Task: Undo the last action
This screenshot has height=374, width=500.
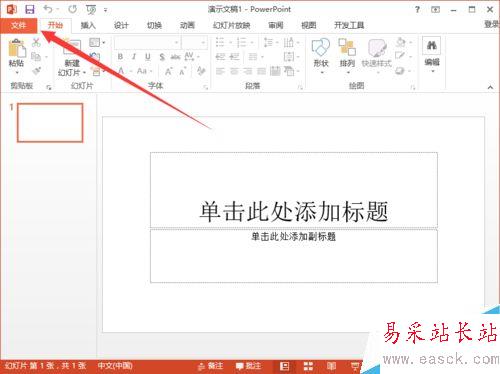Action: tap(48, 9)
